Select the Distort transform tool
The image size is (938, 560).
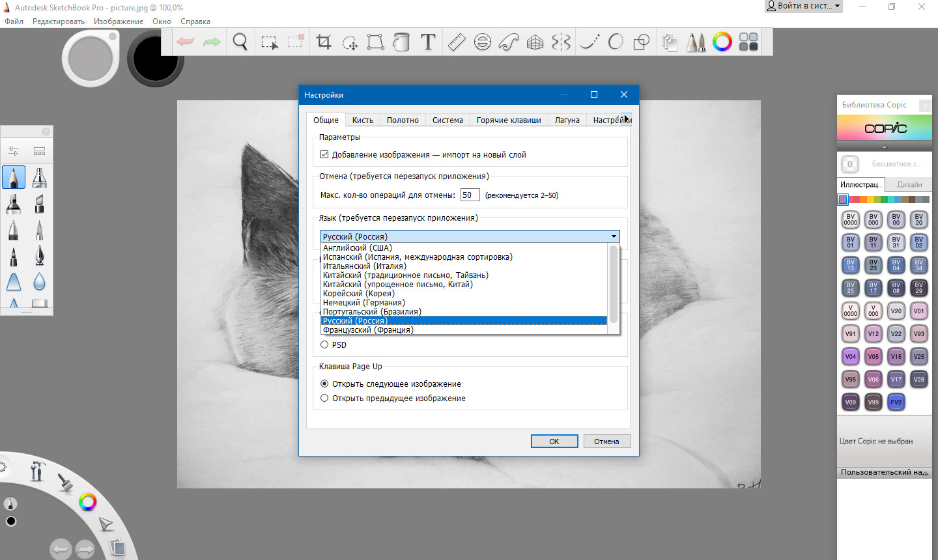376,42
